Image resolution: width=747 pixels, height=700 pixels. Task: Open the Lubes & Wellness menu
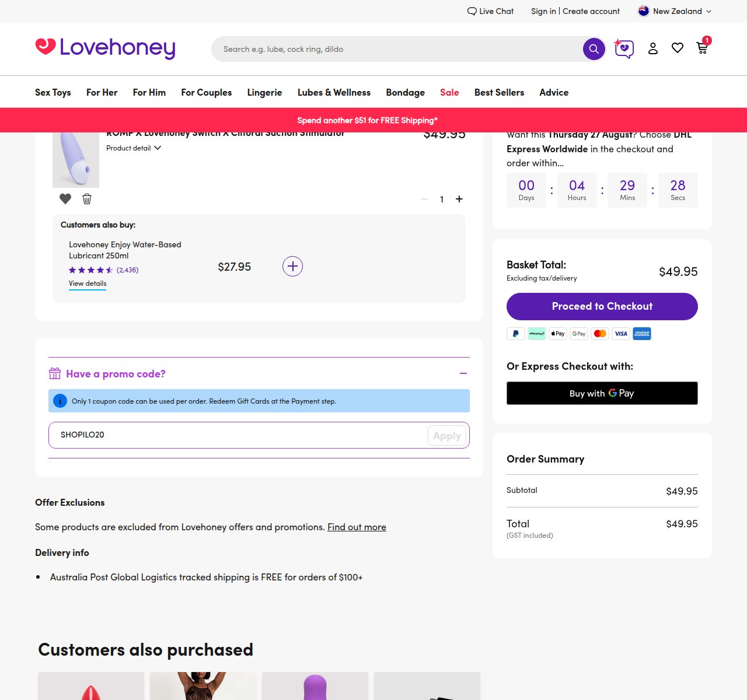click(x=334, y=92)
